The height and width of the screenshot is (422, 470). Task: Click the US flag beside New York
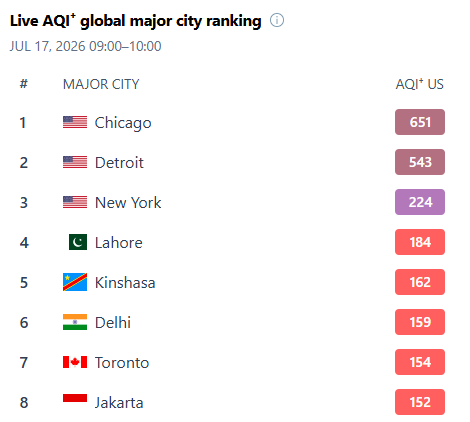[x=75, y=202]
